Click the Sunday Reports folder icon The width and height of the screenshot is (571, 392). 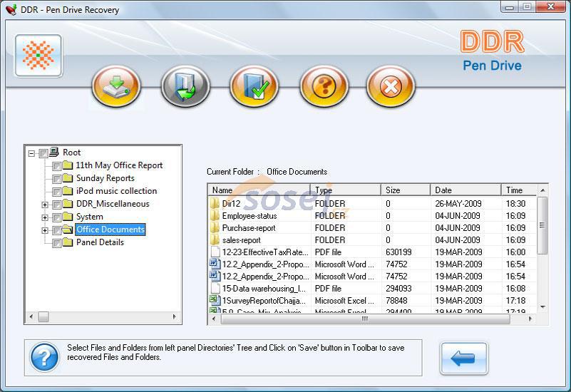(x=68, y=178)
